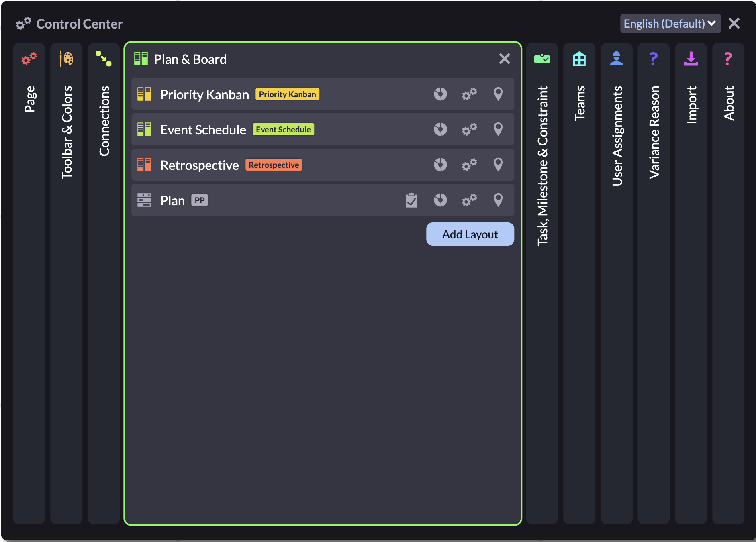
Task: Open the Variance Reason tab
Action: click(654, 283)
